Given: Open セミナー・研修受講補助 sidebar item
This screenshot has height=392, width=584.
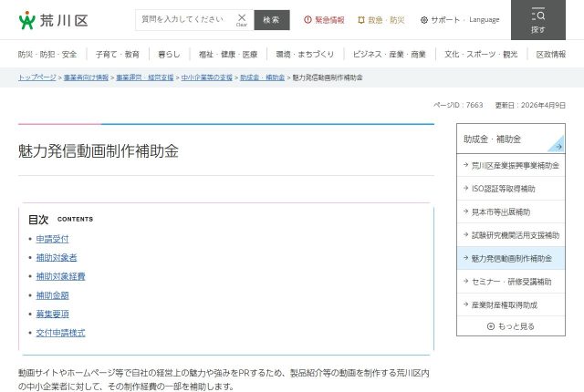Looking at the screenshot, I should click(x=511, y=282).
